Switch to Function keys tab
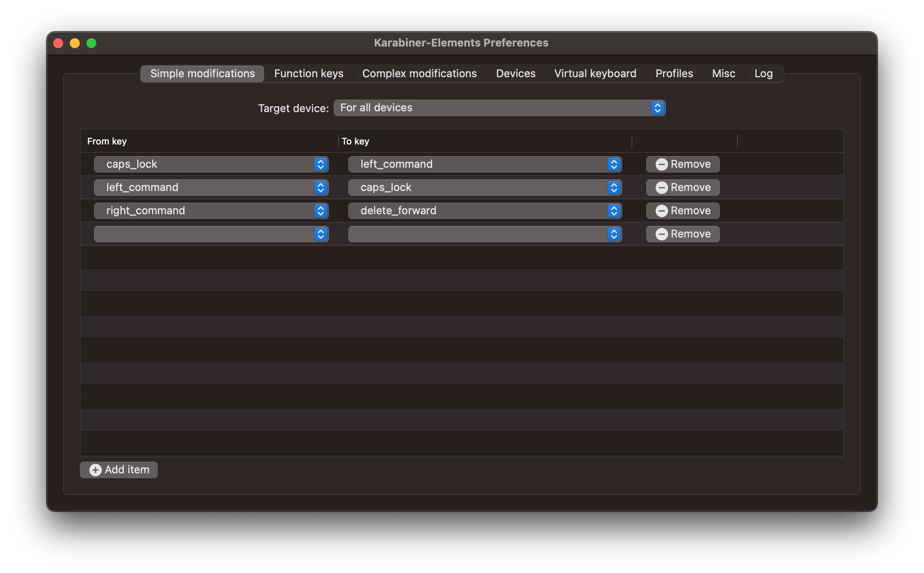 click(309, 73)
